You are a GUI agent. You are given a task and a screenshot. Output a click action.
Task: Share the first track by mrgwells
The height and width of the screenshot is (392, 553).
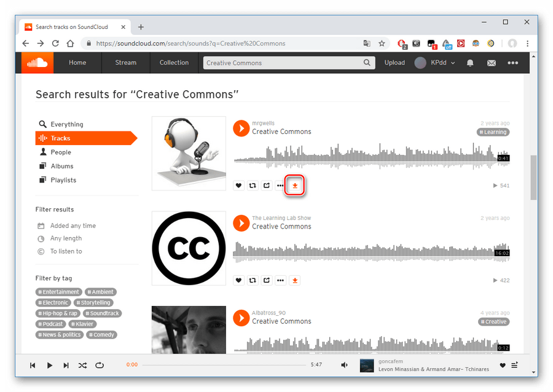pyautogui.click(x=267, y=186)
